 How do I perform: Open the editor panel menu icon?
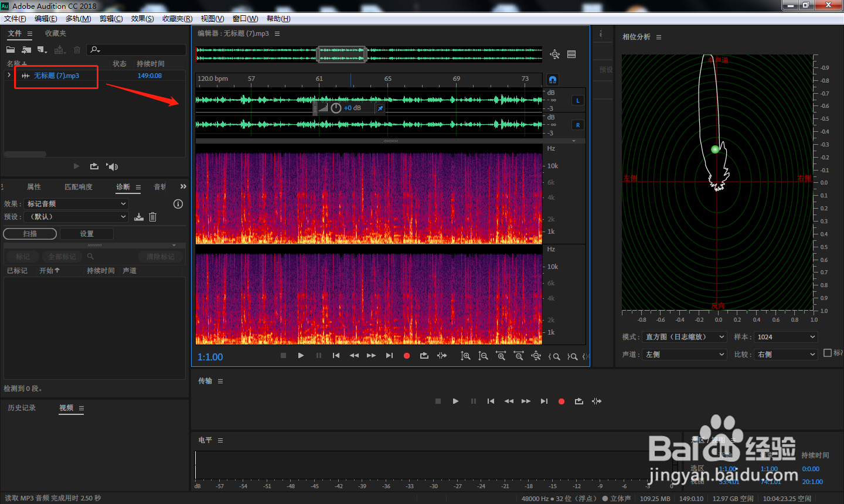[x=277, y=34]
